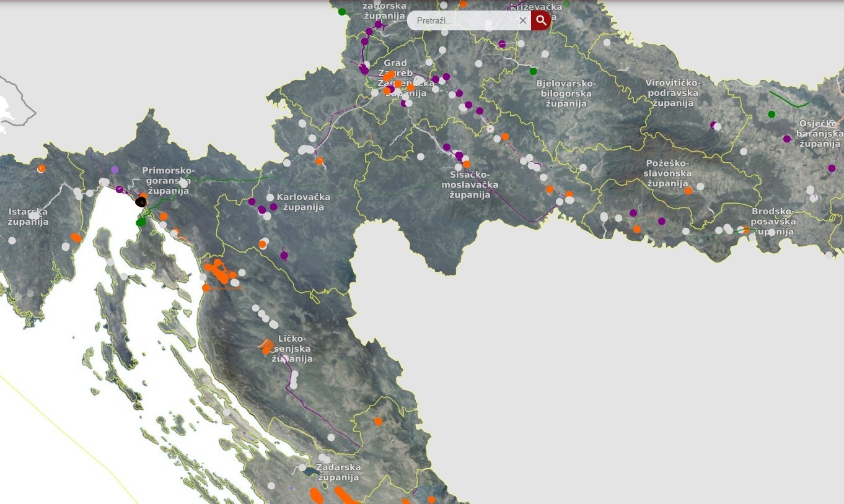Select the black marker near Primorsko-goranska label

[x=141, y=201]
